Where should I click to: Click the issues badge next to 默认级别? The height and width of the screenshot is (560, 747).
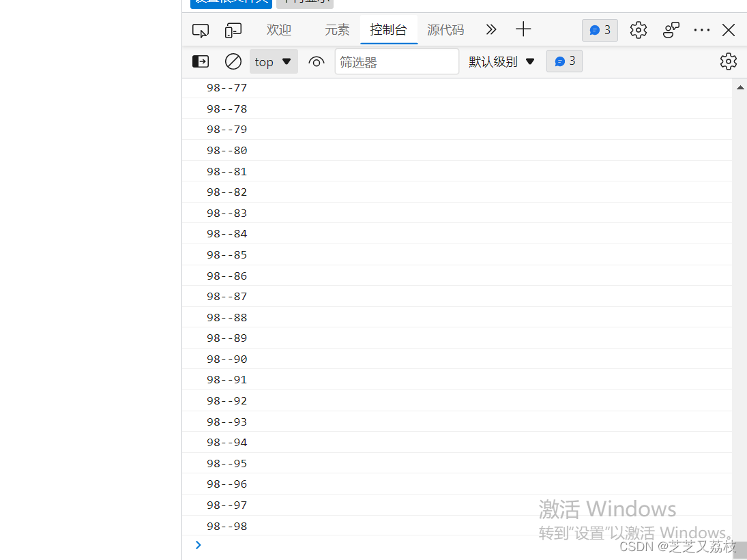pos(563,61)
